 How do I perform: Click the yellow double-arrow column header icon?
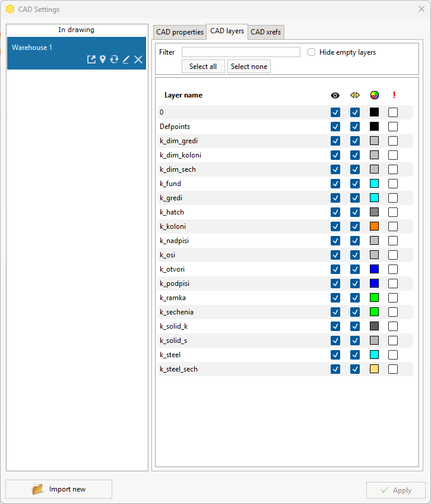[355, 95]
